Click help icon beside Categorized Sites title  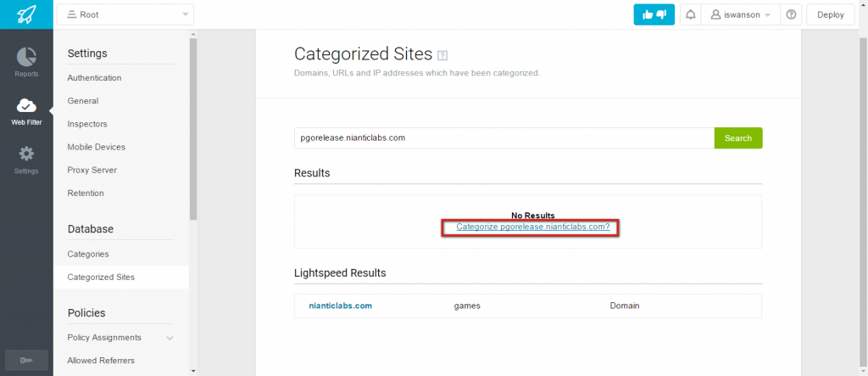coord(442,55)
